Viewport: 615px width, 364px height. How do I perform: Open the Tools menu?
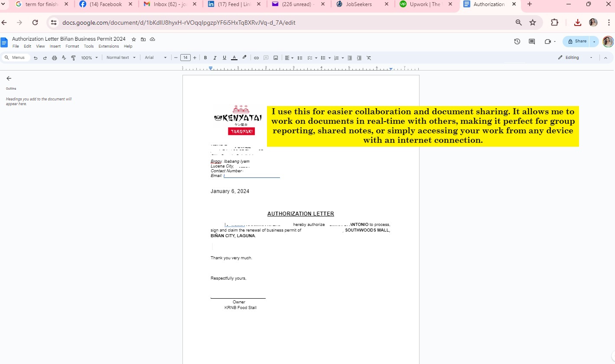89,46
